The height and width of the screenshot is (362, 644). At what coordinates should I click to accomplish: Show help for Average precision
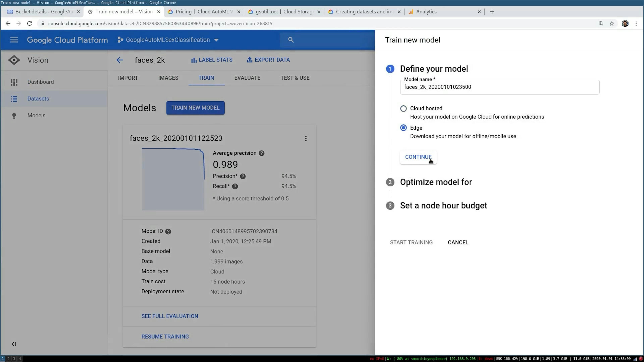pos(261,153)
